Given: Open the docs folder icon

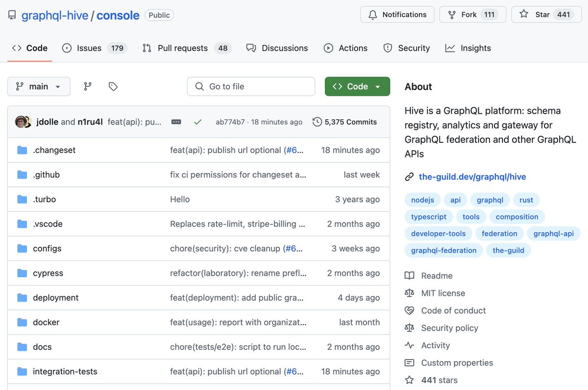Looking at the screenshot, I should [x=22, y=347].
